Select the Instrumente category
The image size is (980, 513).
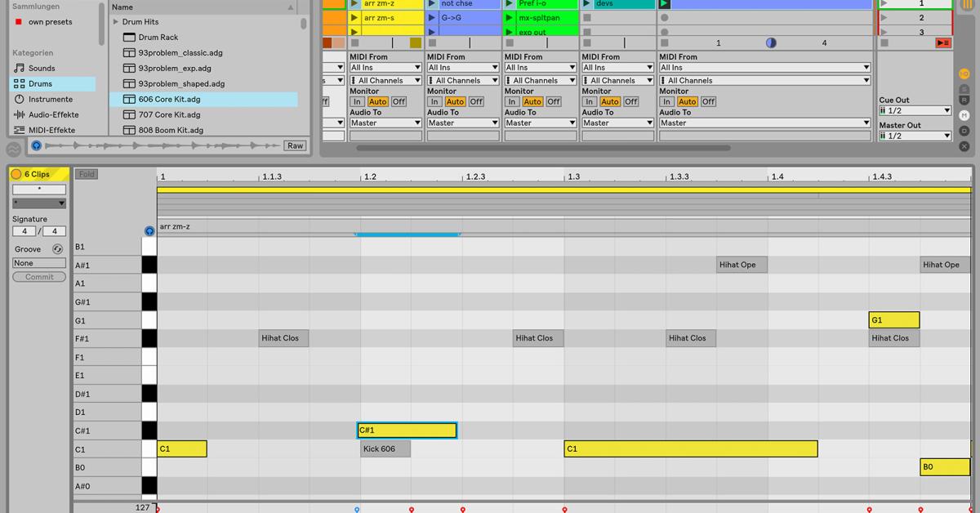click(53, 100)
